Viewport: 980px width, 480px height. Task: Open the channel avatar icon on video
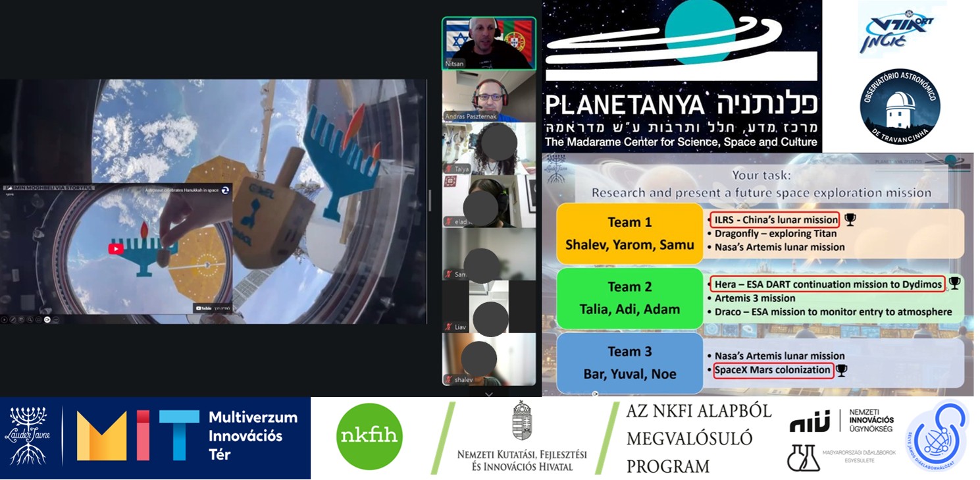(x=226, y=190)
